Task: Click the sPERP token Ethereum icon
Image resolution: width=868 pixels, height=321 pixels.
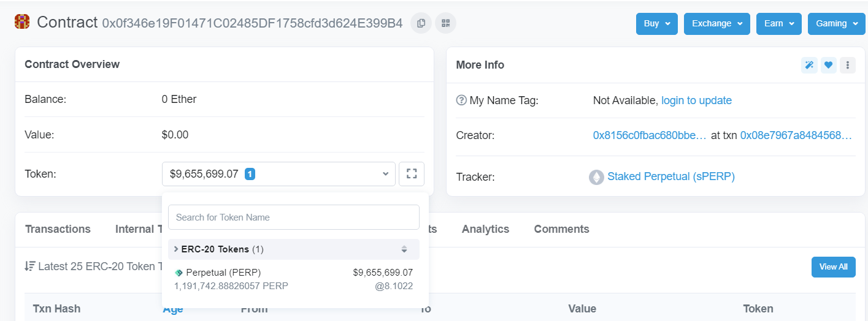Action: [x=596, y=177]
